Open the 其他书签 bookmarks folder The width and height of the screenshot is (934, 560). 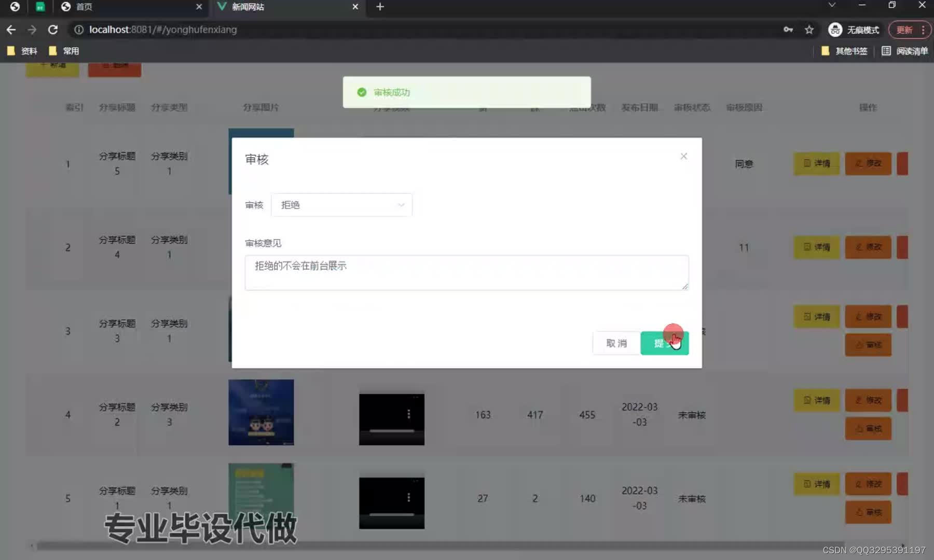point(844,51)
